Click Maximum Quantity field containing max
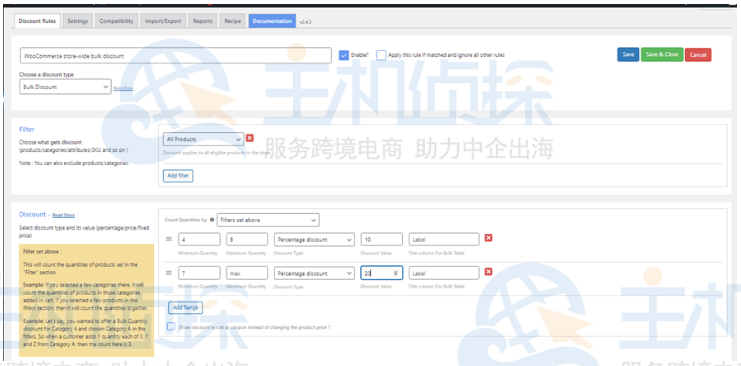 click(x=247, y=273)
